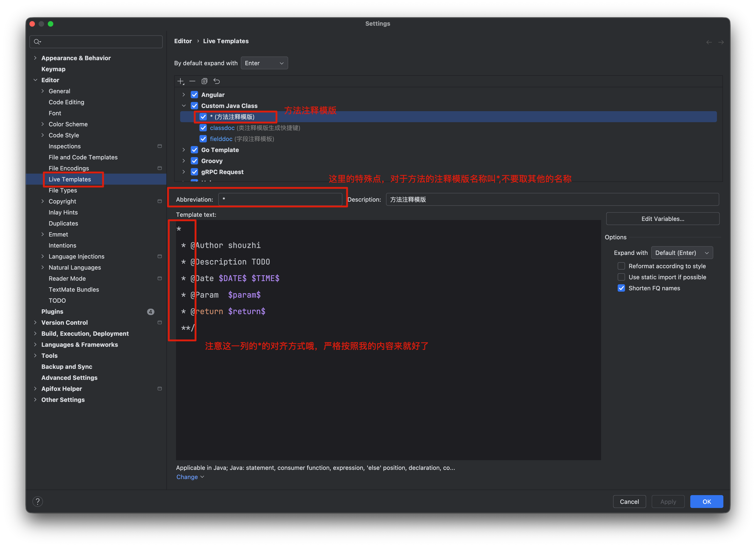The height and width of the screenshot is (547, 756).
Task: Click the Abbreviation input field
Action: pos(280,199)
